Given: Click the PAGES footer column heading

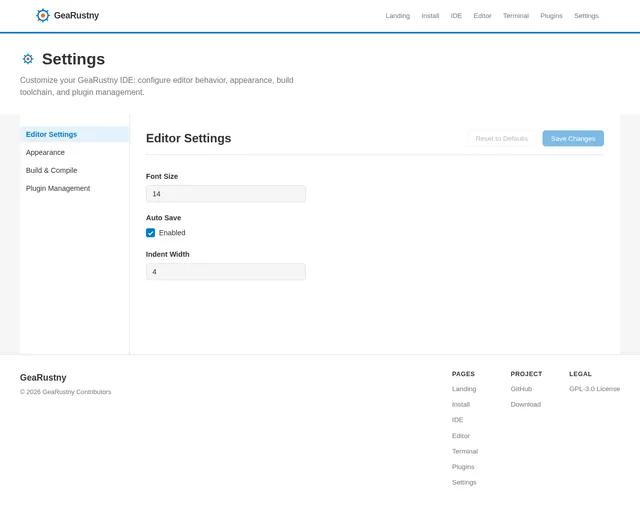Looking at the screenshot, I should pos(463,374).
